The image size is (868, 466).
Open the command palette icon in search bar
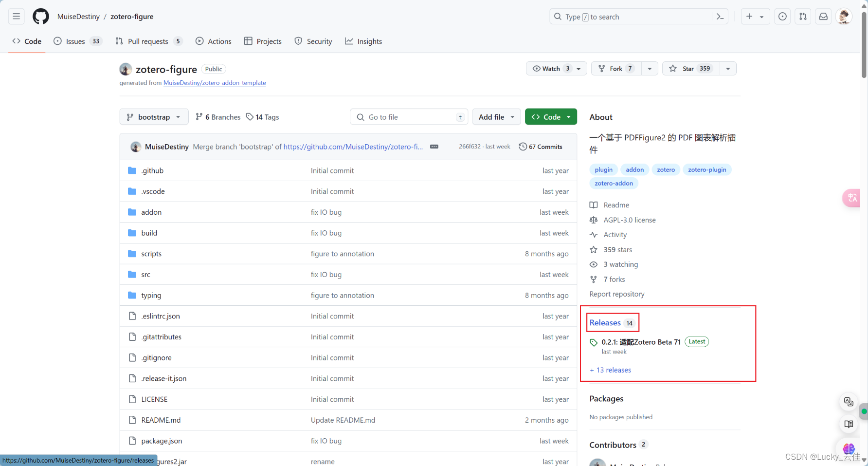pos(720,17)
